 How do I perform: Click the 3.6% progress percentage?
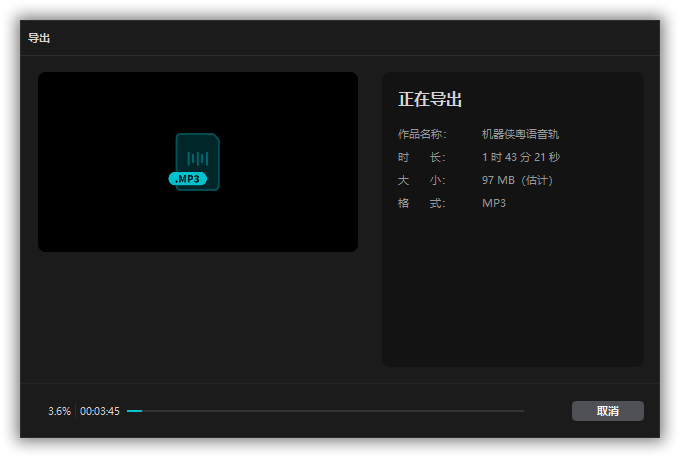(59, 411)
